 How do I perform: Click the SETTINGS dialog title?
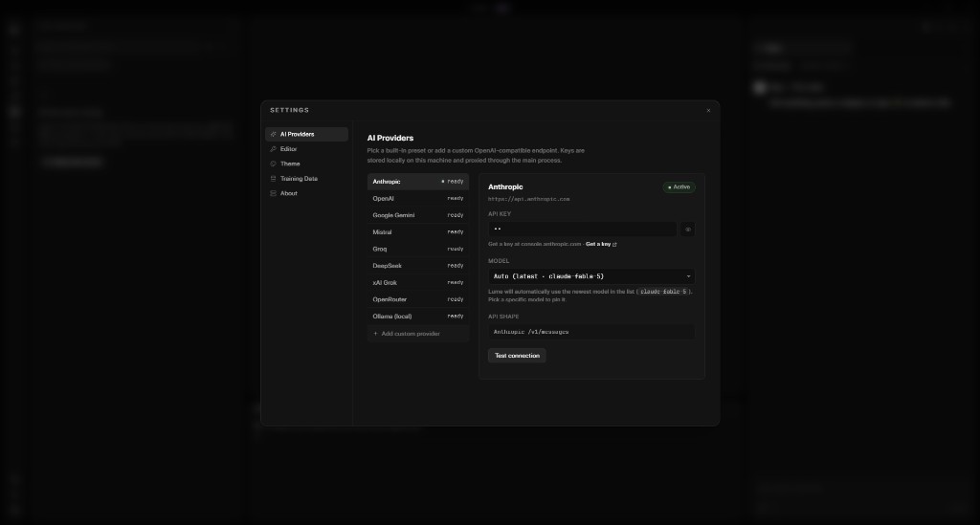point(289,111)
